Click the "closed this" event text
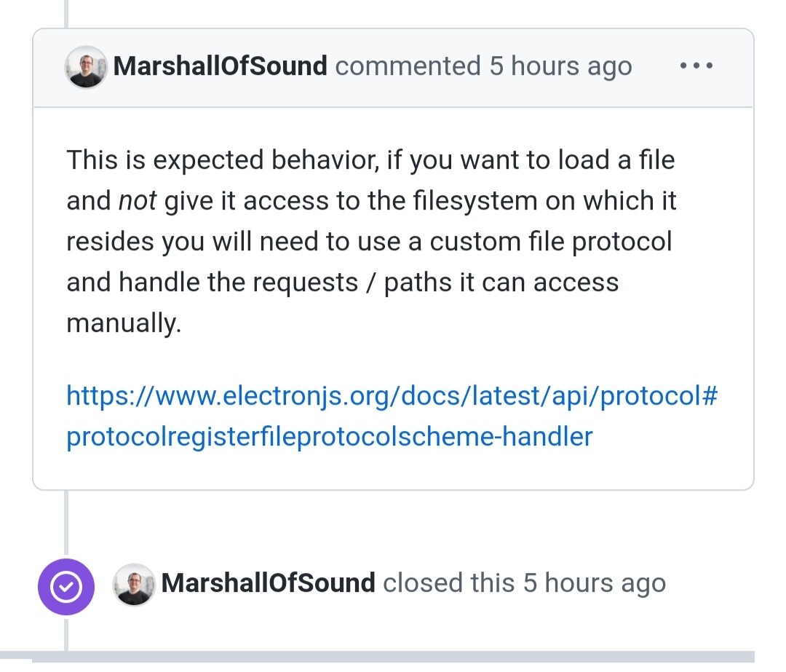The width and height of the screenshot is (786, 672). (448, 582)
